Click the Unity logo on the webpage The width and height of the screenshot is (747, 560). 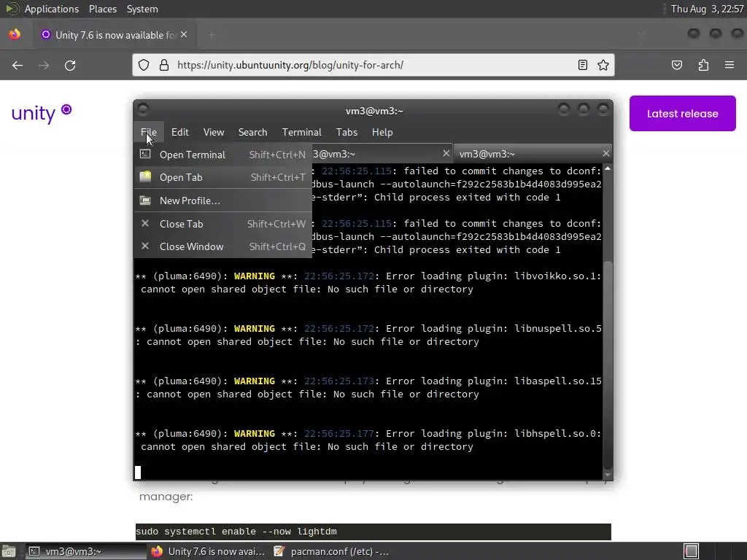pyautogui.click(x=42, y=113)
